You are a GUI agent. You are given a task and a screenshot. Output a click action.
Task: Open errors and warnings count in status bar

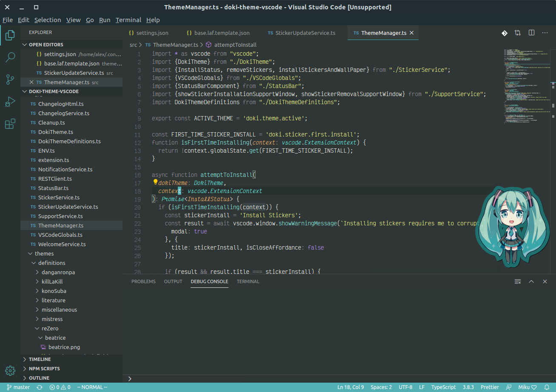pos(60,387)
